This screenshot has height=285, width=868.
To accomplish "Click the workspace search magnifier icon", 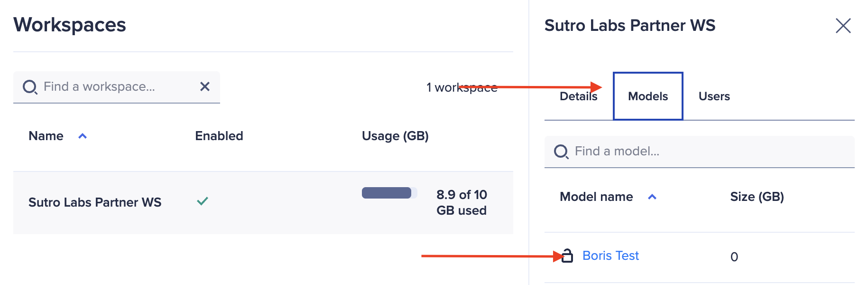I will click(x=30, y=87).
